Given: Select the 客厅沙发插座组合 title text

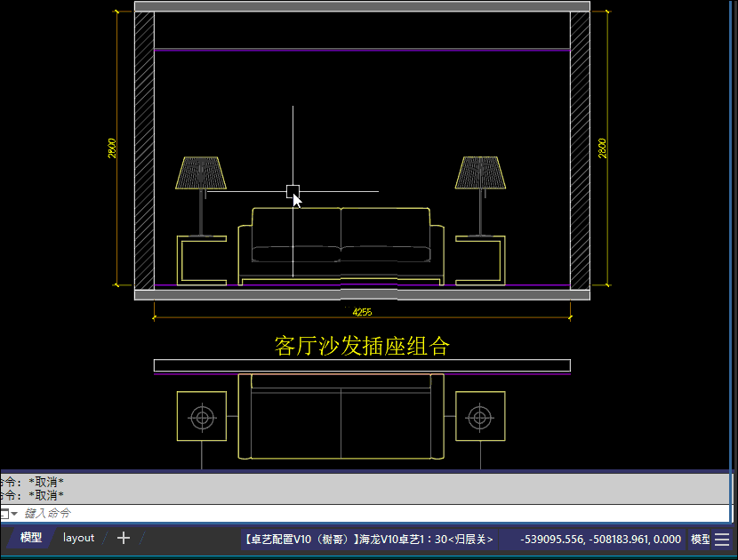Looking at the screenshot, I should click(x=362, y=346).
